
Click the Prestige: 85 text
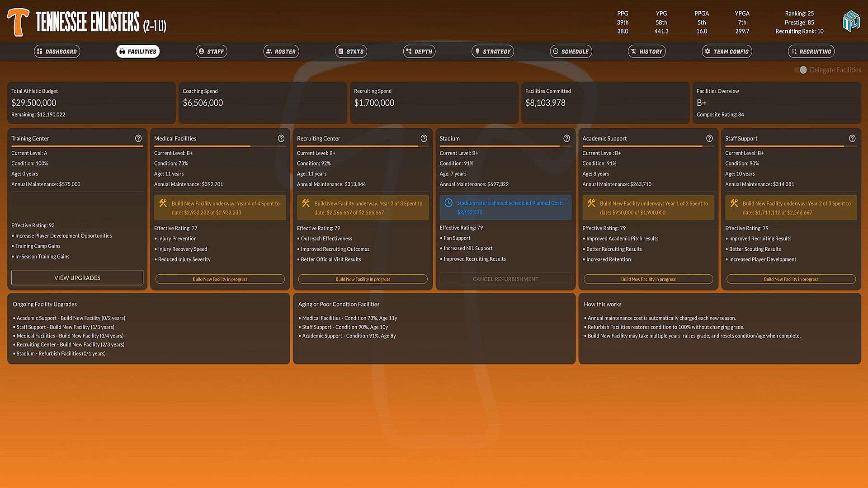click(x=799, y=23)
